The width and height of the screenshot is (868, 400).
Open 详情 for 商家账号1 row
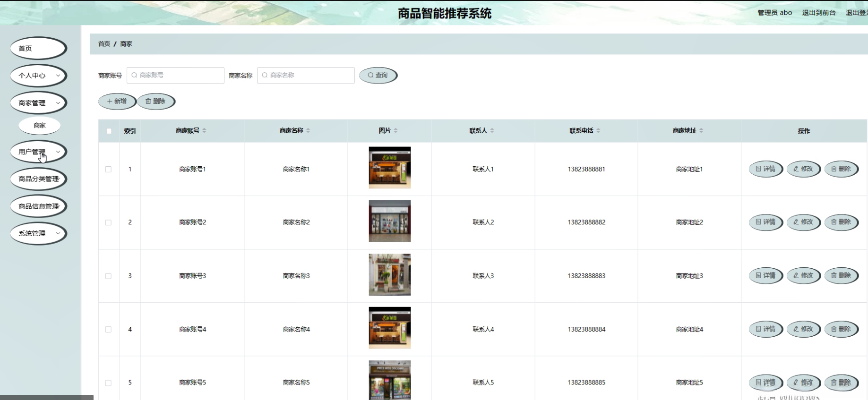point(766,169)
